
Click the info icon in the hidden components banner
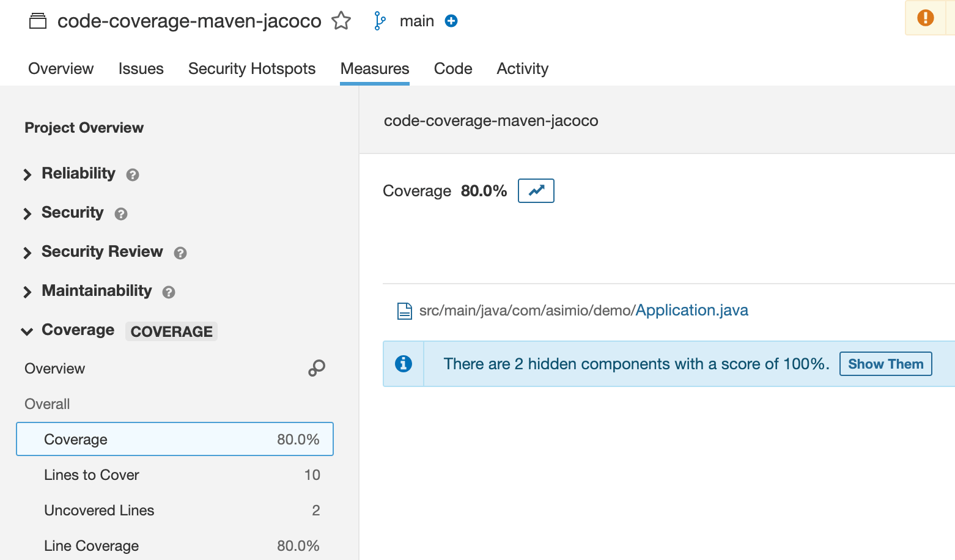pyautogui.click(x=404, y=364)
